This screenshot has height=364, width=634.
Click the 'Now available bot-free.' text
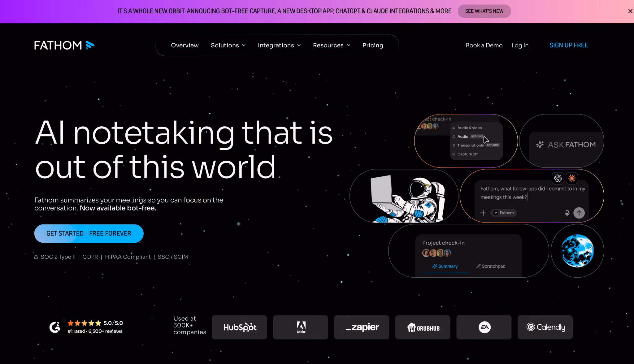(118, 208)
